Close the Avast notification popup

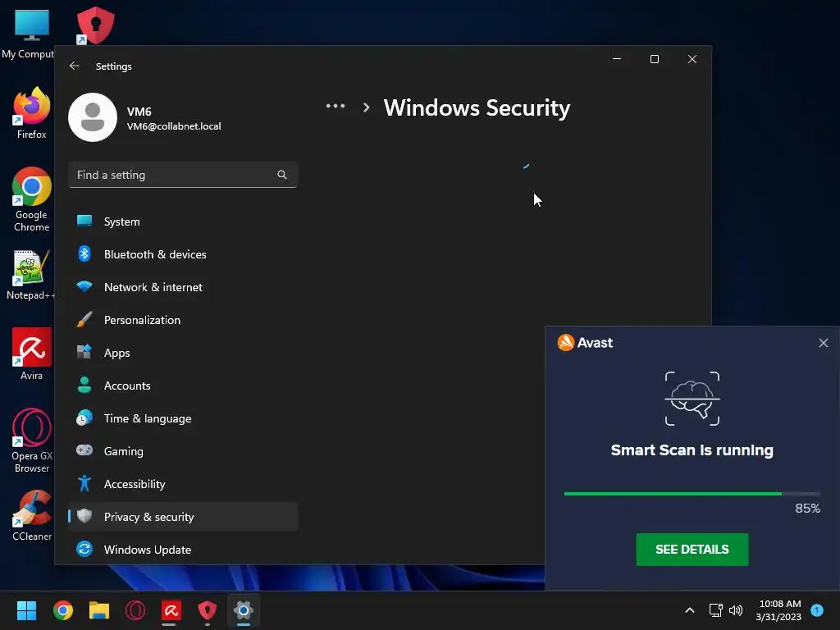(824, 343)
